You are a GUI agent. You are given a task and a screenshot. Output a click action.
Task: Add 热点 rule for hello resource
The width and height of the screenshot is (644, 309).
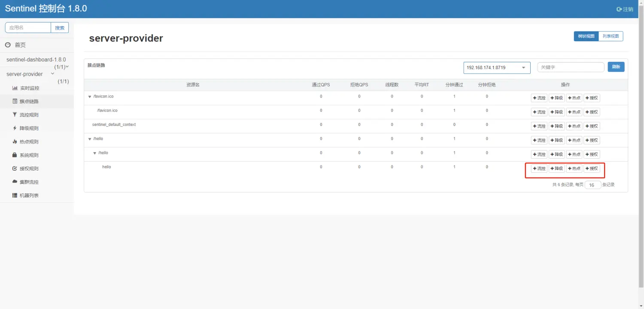(574, 168)
